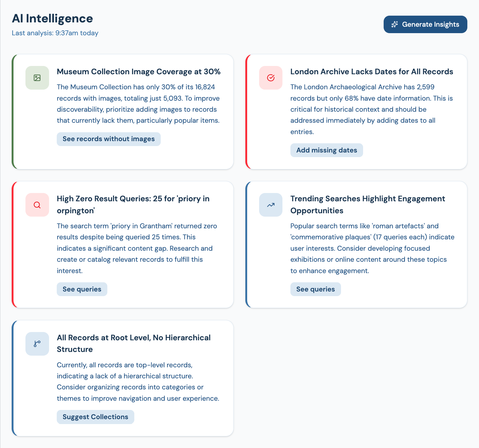
Task: Open See records without images
Action: 109,139
